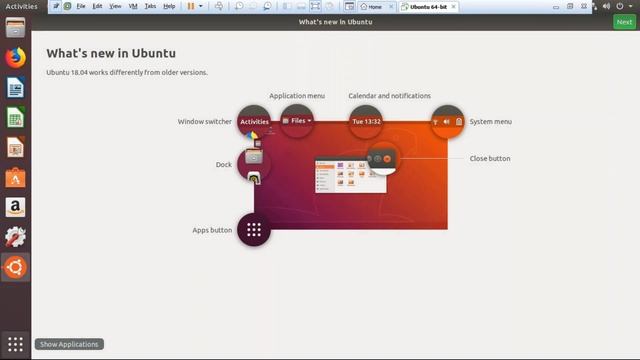Screen dimensions: 640x360
Task: Click the "Dock" label
Action: pos(224,164)
